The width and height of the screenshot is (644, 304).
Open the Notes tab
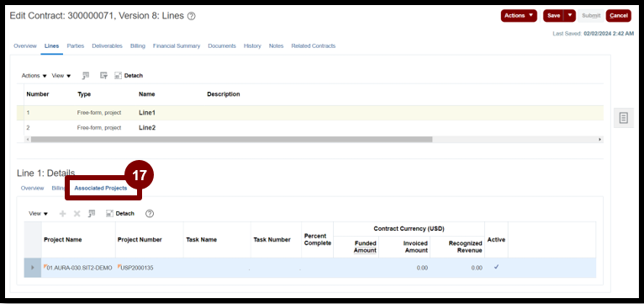click(276, 46)
